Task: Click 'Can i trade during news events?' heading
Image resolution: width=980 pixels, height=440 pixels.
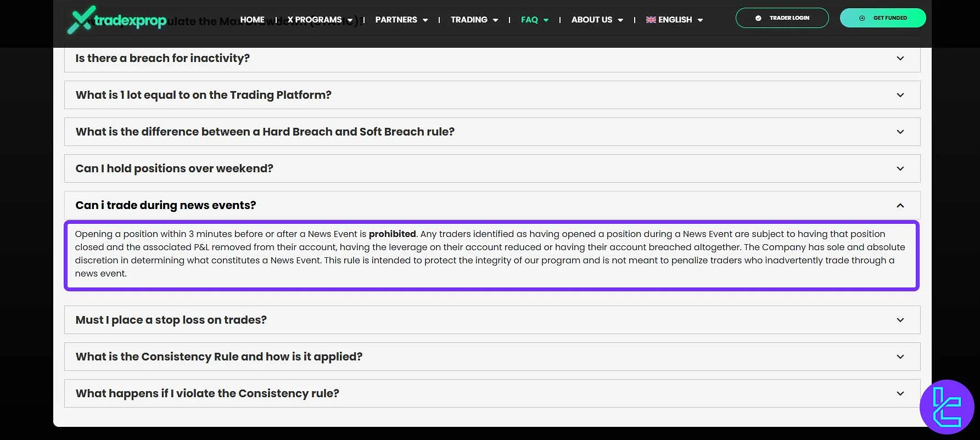Action: pos(166,205)
